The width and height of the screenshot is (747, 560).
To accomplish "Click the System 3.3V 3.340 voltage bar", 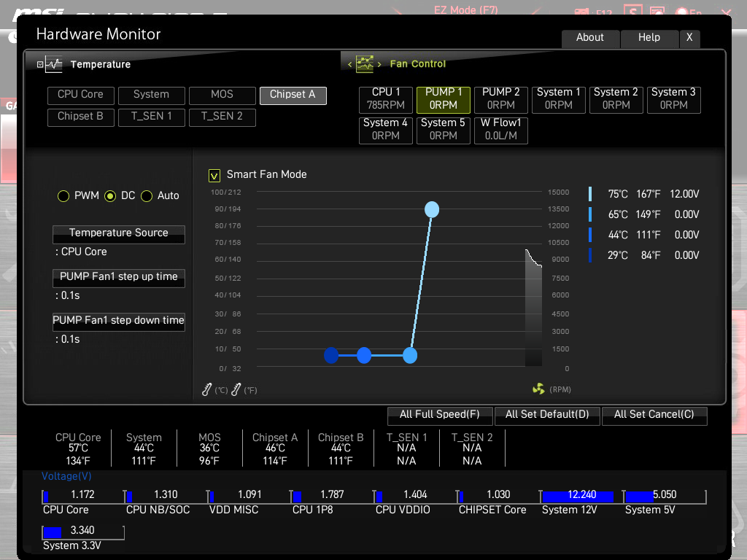I will [x=83, y=532].
